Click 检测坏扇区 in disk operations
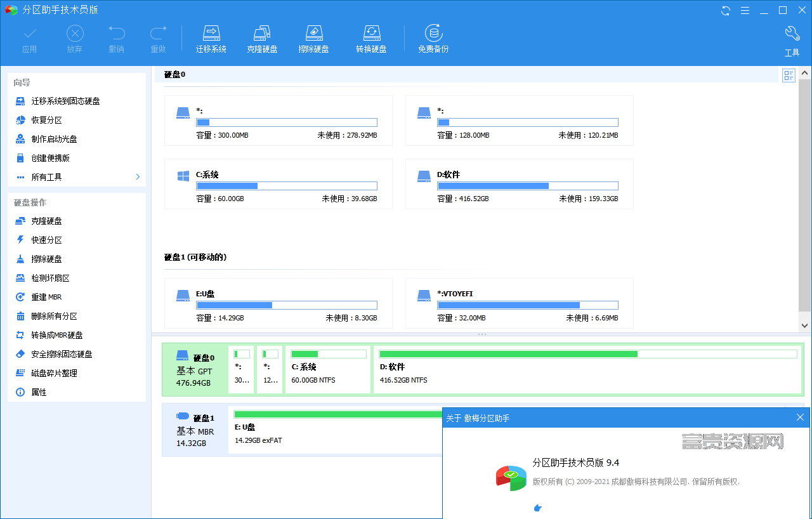This screenshot has height=519, width=812. (51, 278)
